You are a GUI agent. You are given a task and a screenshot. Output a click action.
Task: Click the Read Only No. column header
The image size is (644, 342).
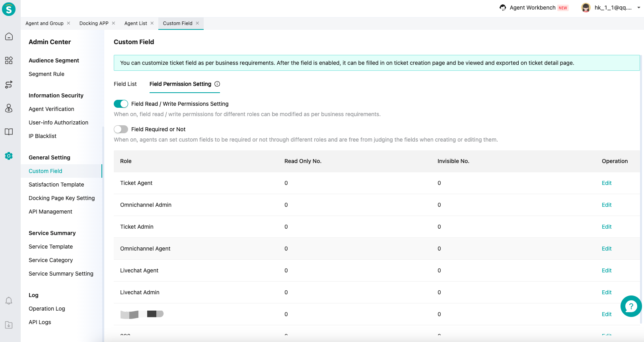click(x=303, y=161)
